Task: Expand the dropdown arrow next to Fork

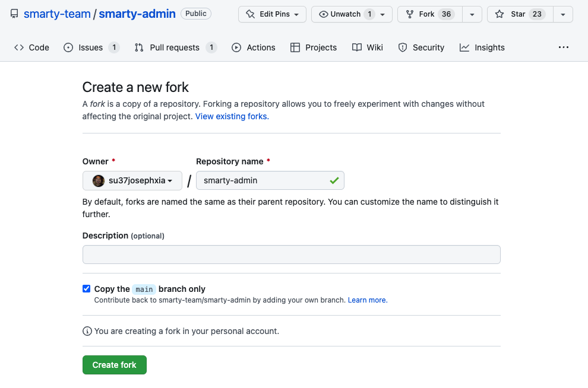Action: pyautogui.click(x=472, y=14)
